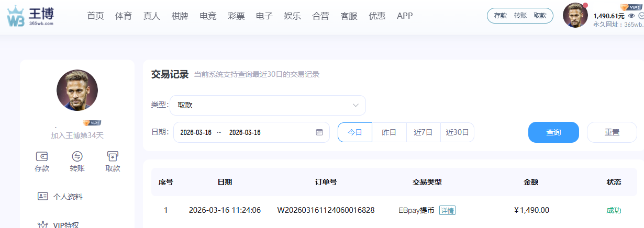This screenshot has width=644, height=228.
Task: Select the 近7日 date range option
Action: 423,132
